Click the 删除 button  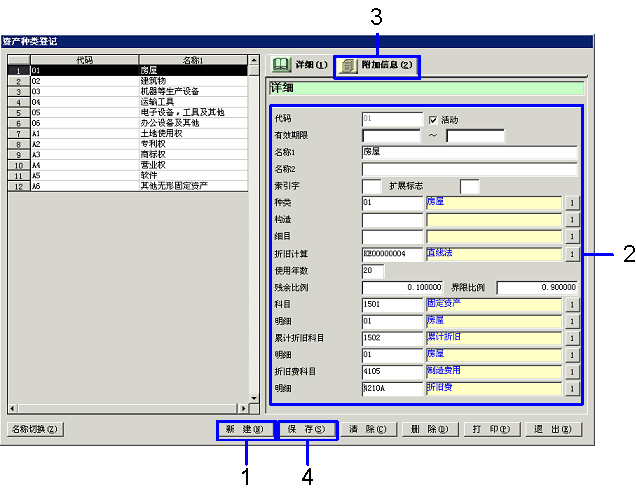430,429
